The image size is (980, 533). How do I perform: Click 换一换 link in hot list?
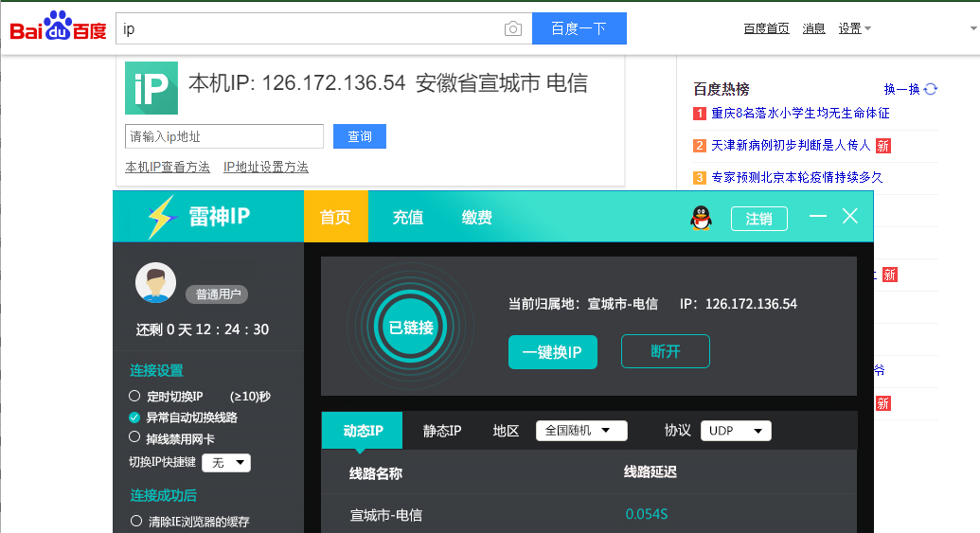click(901, 89)
